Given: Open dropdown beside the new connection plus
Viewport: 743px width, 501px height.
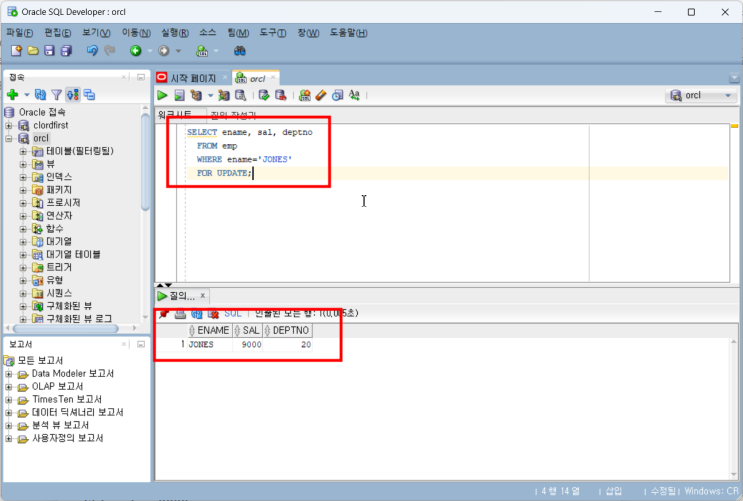Looking at the screenshot, I should (27, 95).
